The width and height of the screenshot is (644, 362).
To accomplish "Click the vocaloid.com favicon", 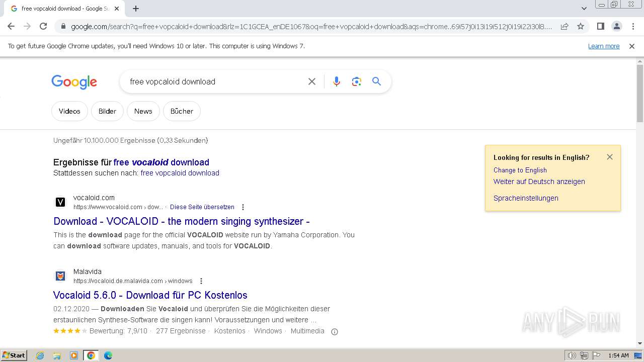I will (60, 202).
